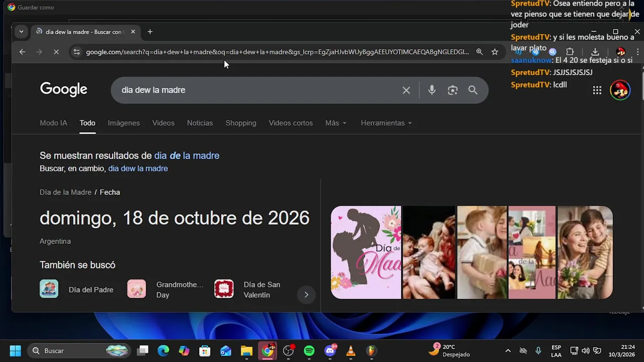Open the Google account Mario avatar
Viewport: 644px width, 362px height.
(x=620, y=90)
